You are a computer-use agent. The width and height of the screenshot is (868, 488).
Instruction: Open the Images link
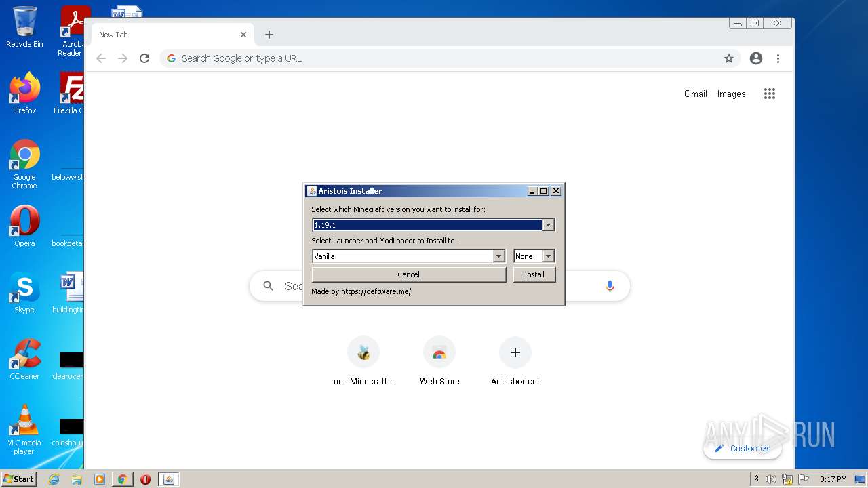tap(731, 94)
